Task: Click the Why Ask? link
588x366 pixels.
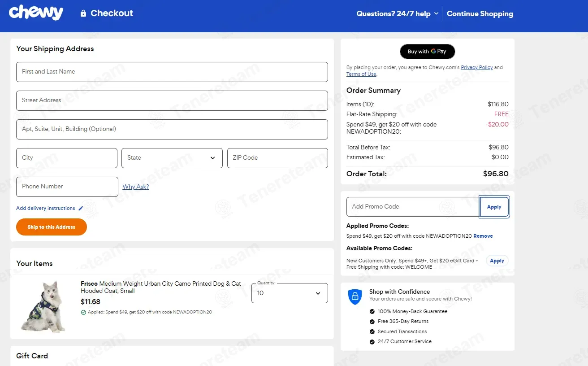Action: (136, 187)
